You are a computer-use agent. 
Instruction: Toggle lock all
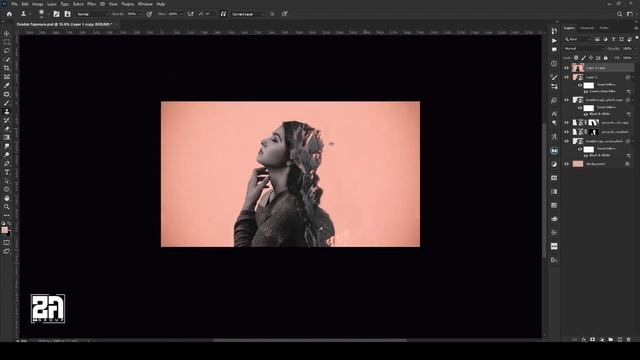[606, 58]
